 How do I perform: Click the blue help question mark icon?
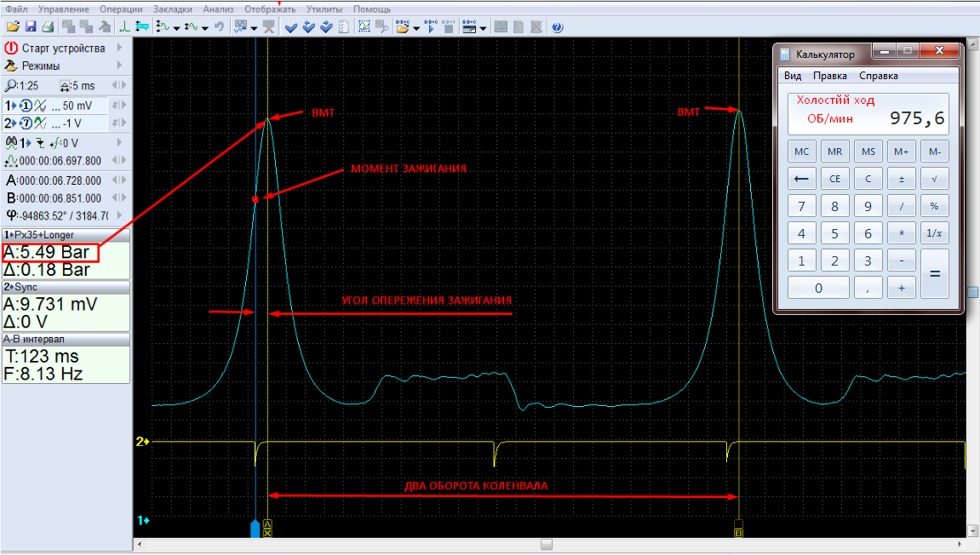(557, 27)
